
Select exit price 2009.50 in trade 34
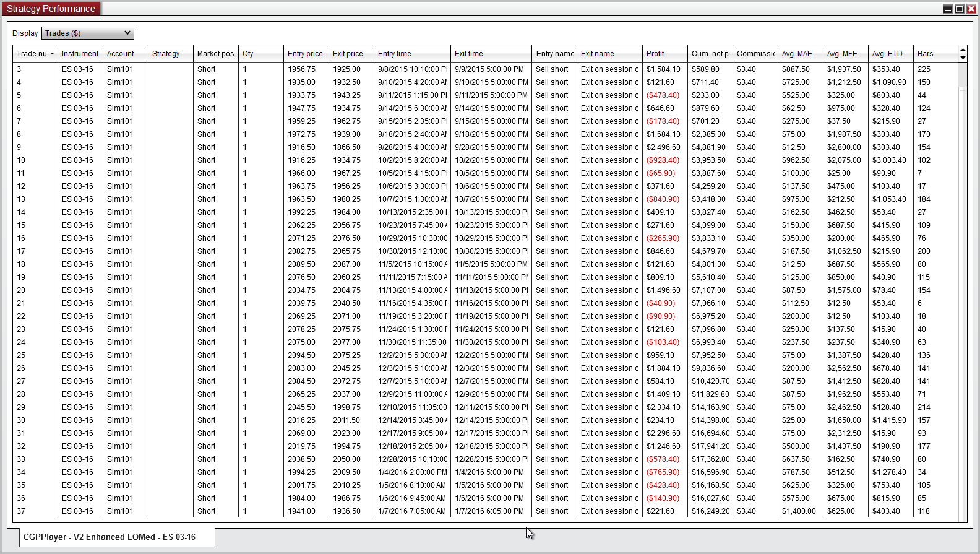[x=346, y=472]
